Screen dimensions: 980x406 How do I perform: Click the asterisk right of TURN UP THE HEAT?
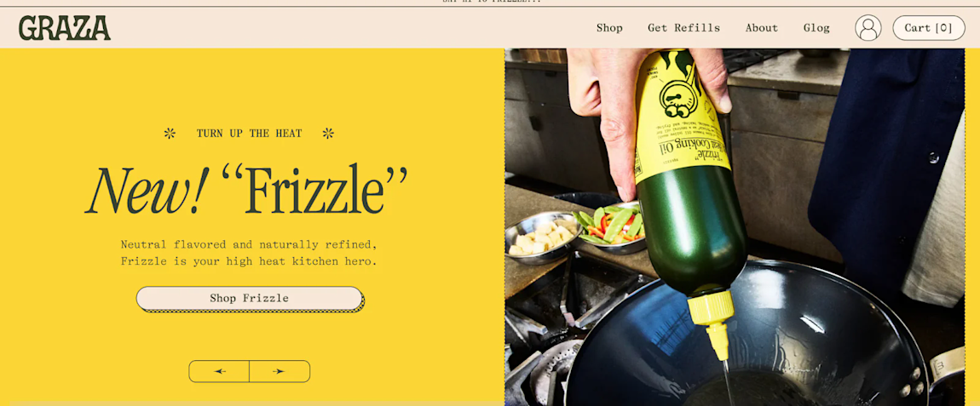[x=328, y=133]
